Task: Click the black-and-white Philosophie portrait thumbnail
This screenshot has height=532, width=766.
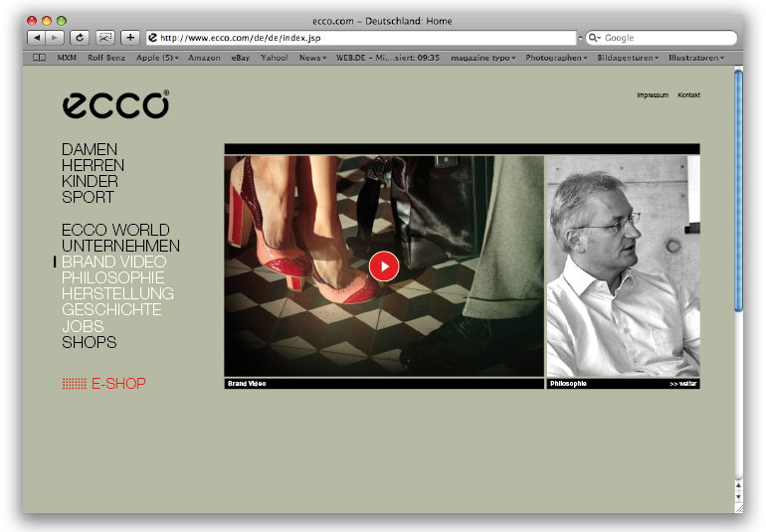Action: tap(624, 266)
